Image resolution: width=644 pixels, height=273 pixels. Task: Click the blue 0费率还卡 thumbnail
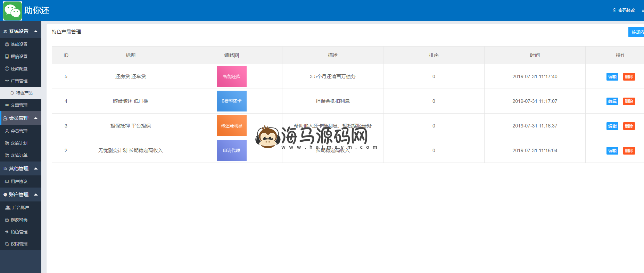pyautogui.click(x=231, y=101)
